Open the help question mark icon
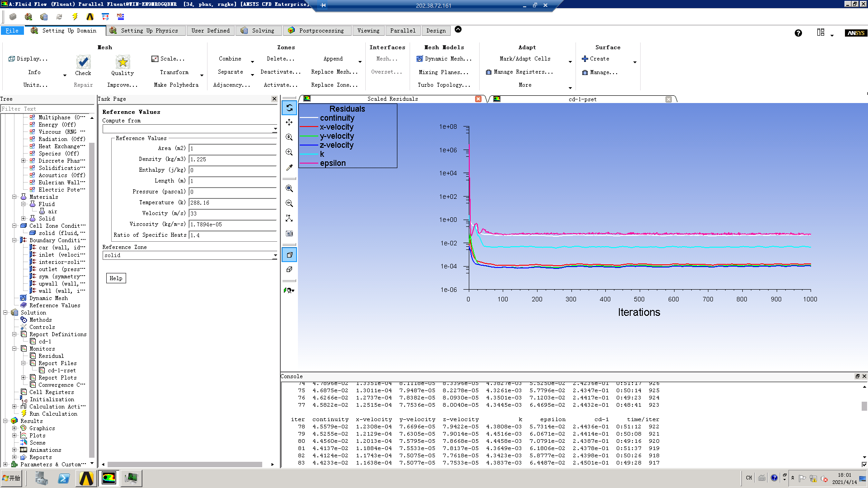This screenshot has width=868, height=488. (798, 33)
